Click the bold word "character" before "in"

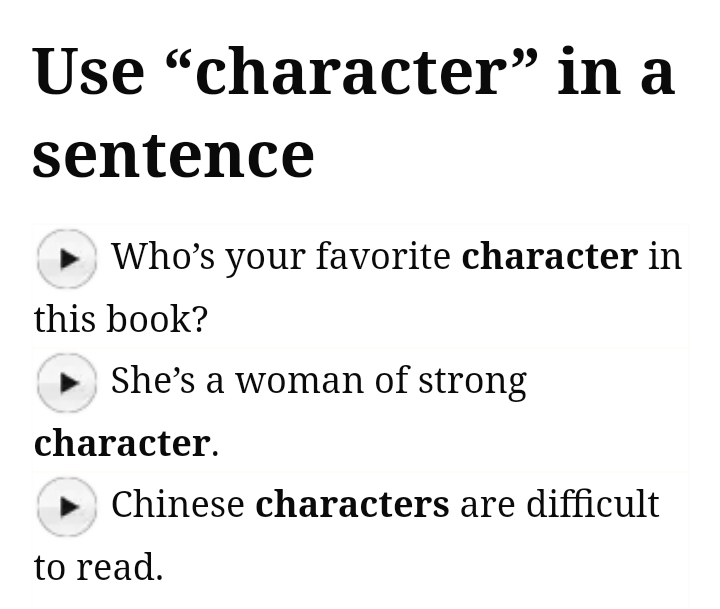point(549,257)
